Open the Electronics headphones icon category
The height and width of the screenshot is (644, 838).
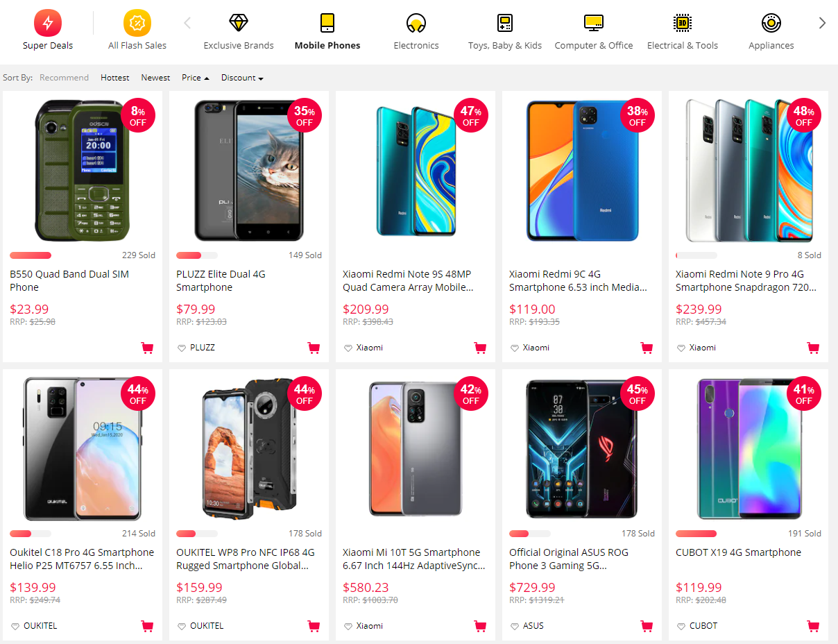click(x=416, y=23)
